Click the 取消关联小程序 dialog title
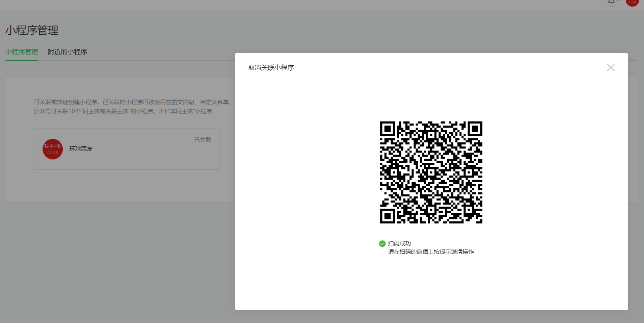Image resolution: width=644 pixels, height=323 pixels. (271, 67)
